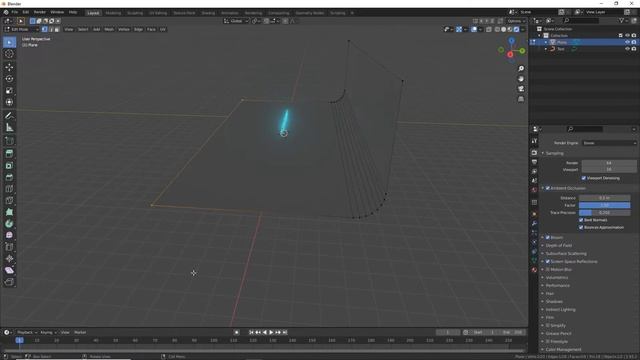Viewport: 640px width, 360px height.
Task: Open the Render Engine dropdown
Action: [609, 143]
